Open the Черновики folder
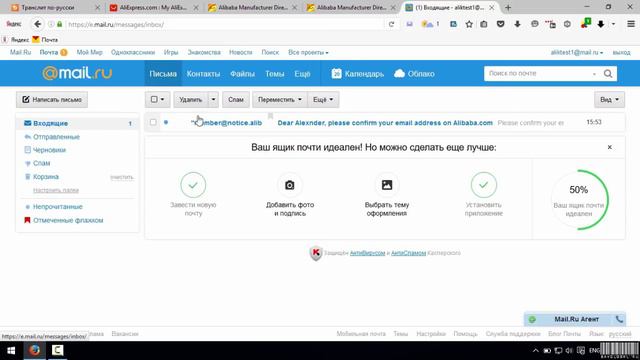The image size is (640, 360). [49, 150]
